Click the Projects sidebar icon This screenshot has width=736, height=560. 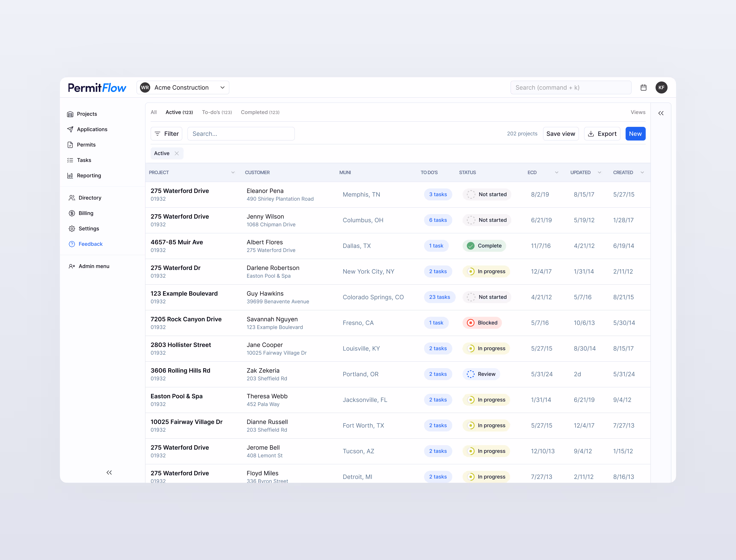(x=70, y=114)
